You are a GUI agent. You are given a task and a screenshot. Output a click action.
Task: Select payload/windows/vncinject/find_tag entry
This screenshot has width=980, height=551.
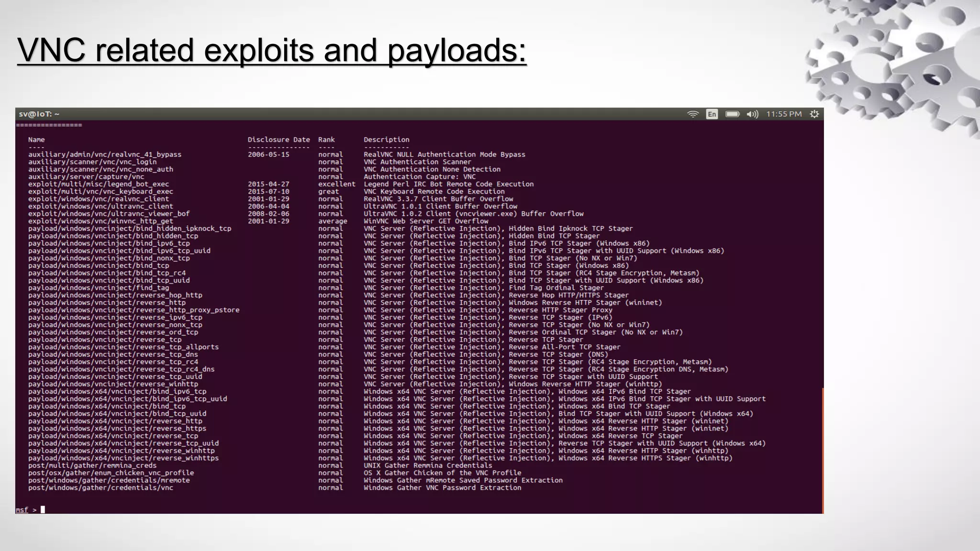[x=99, y=288]
